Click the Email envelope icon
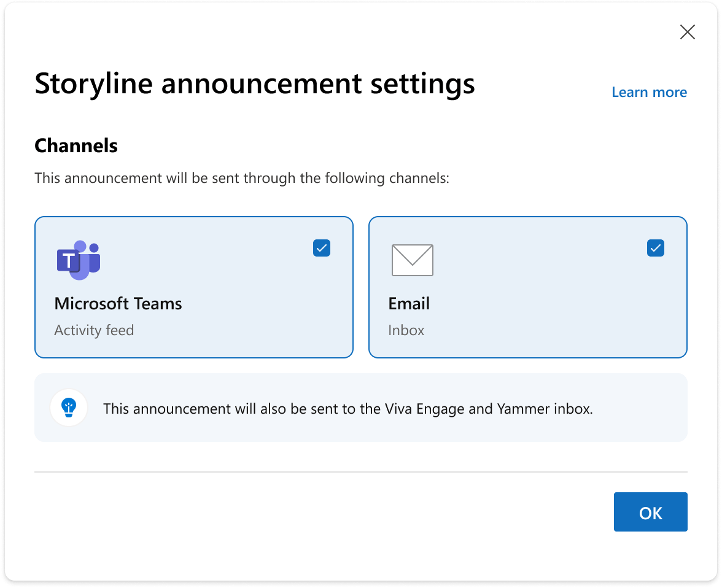This screenshot has width=722, height=588. (412, 260)
